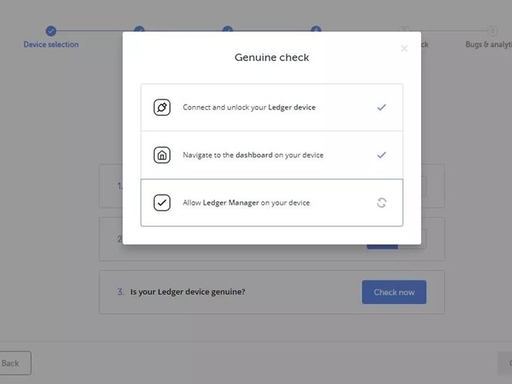Select the Device selection step label
Viewport: 512px width, 384px height.
[x=51, y=44]
